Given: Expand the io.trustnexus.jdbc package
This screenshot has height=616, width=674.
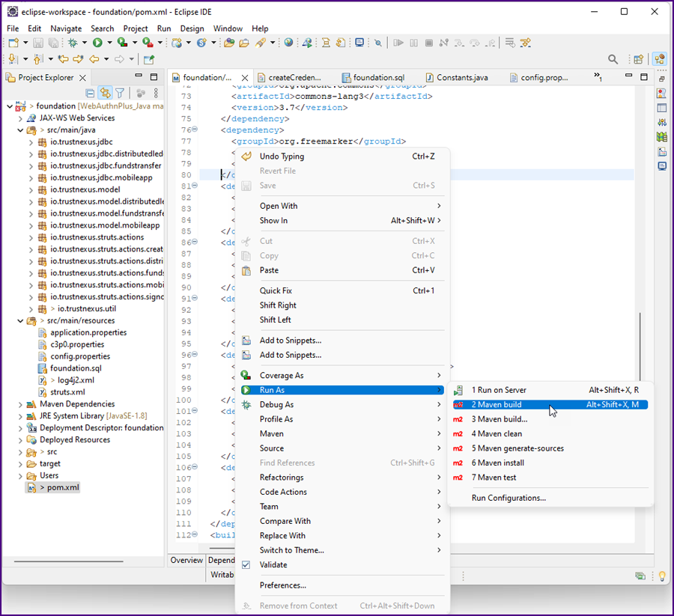Looking at the screenshot, I should coord(31,142).
